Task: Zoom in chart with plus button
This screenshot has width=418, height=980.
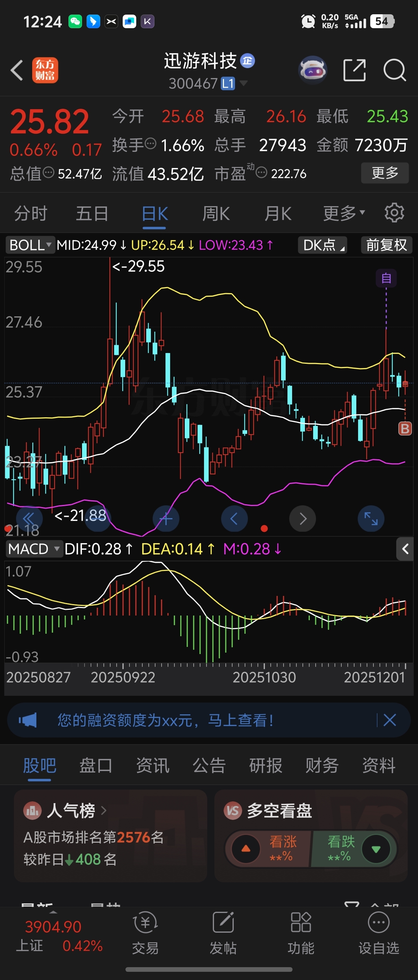Action: point(166,519)
